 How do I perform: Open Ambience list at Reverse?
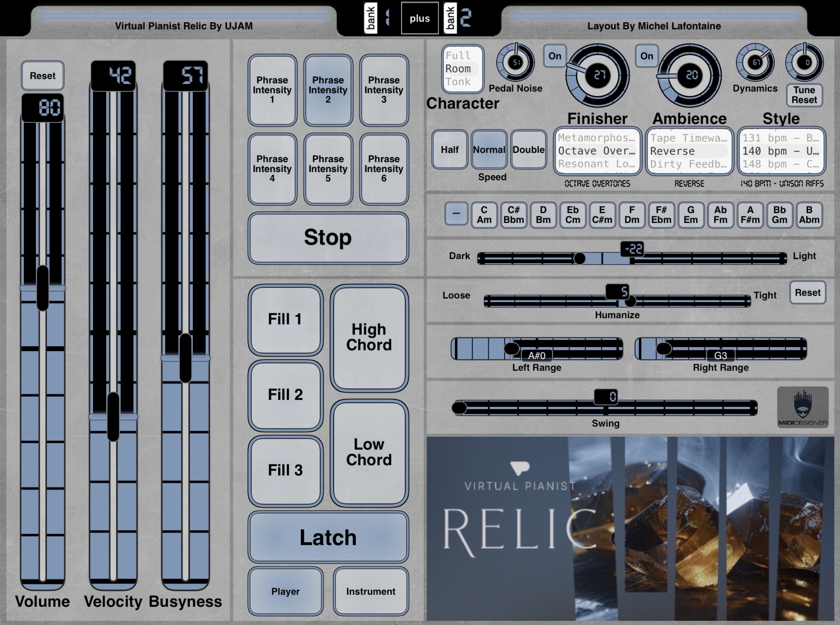689,151
